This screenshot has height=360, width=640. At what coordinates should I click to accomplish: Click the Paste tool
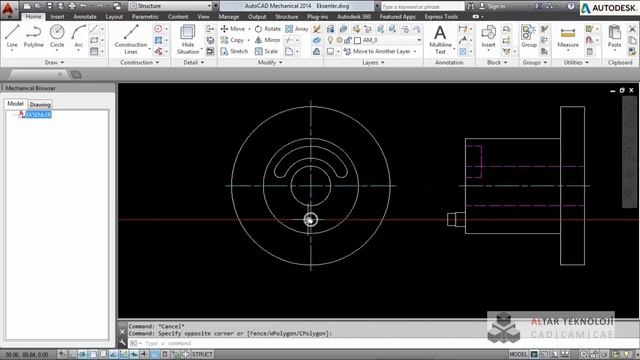pyautogui.click(x=614, y=36)
